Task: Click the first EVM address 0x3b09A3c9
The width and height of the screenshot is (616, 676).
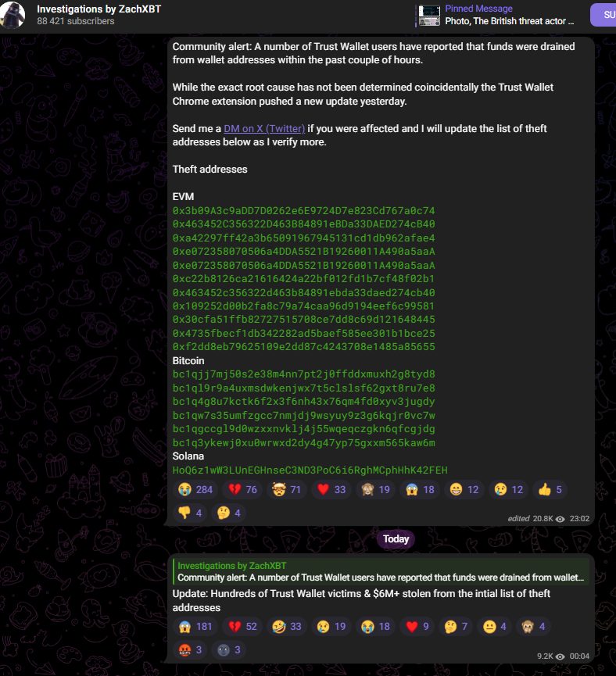Action: 303,211
